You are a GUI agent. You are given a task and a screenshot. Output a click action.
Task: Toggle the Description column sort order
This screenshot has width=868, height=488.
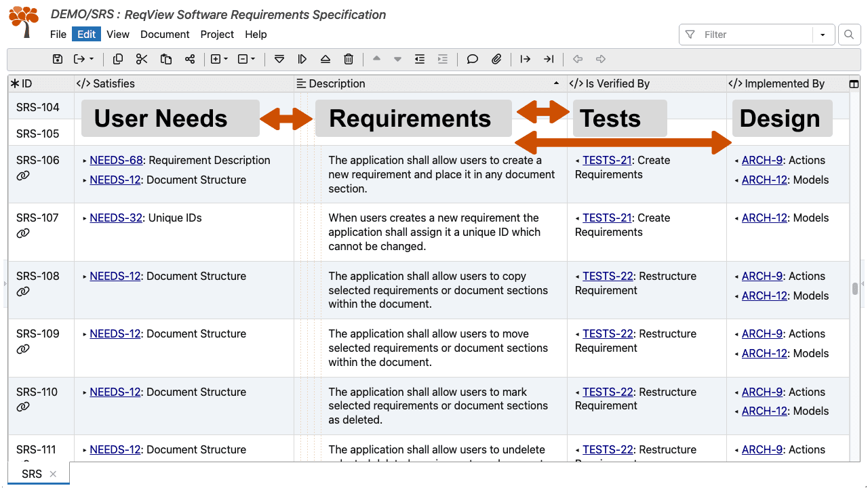click(x=556, y=83)
